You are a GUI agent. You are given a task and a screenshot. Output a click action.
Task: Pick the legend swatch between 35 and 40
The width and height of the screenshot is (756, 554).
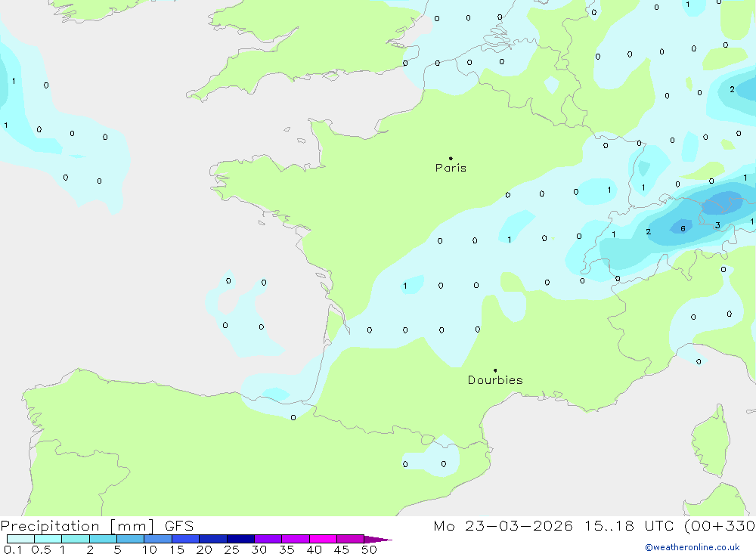(296, 539)
